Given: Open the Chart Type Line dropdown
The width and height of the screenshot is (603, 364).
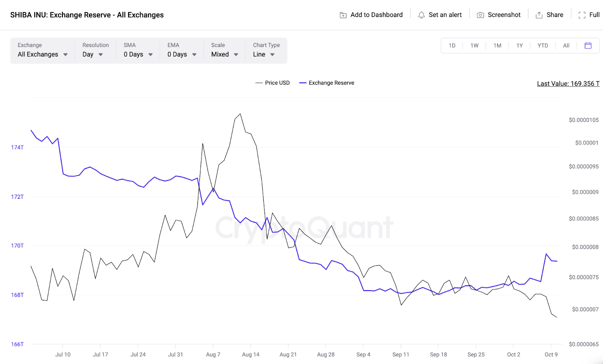Looking at the screenshot, I should click(x=264, y=54).
